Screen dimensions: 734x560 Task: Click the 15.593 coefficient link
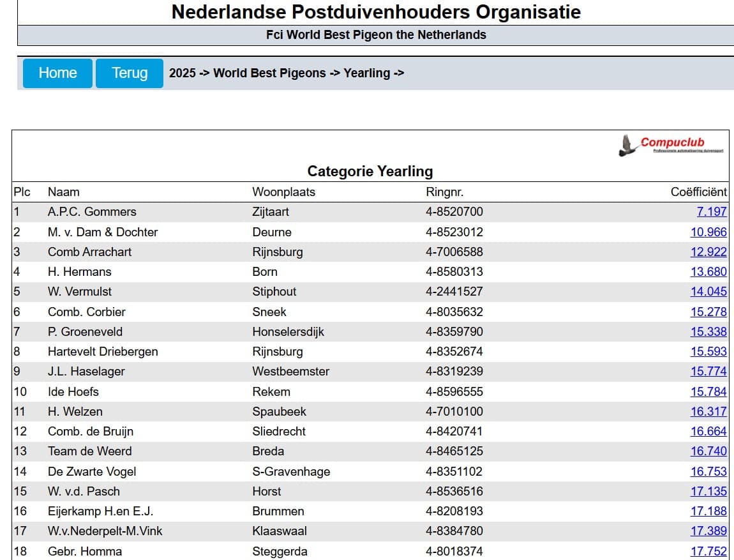pos(708,352)
